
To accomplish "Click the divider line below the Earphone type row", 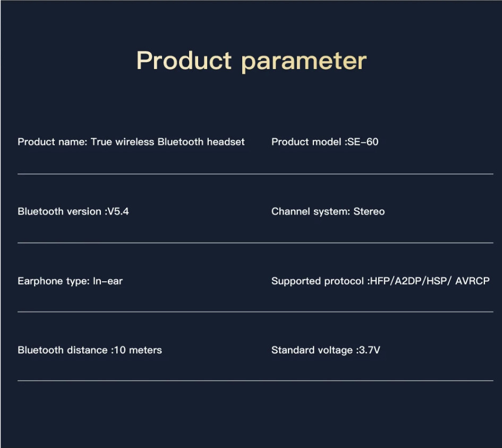I will coord(255,312).
